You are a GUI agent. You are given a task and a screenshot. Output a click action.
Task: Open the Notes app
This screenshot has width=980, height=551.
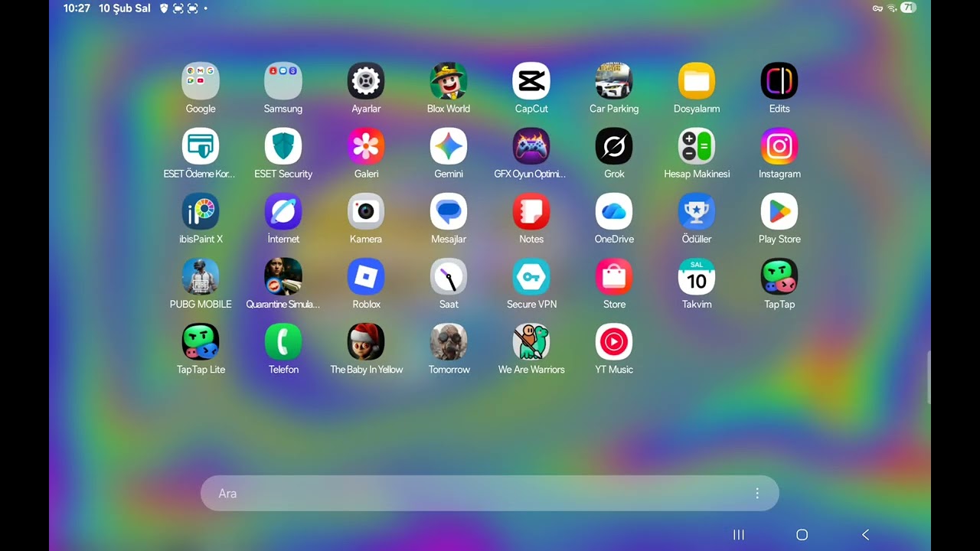point(531,211)
